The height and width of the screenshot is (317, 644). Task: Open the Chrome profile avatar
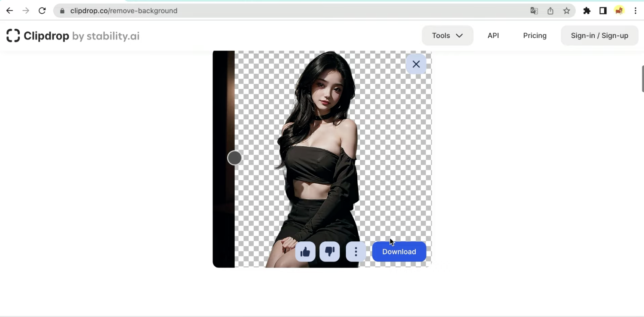pos(619,11)
